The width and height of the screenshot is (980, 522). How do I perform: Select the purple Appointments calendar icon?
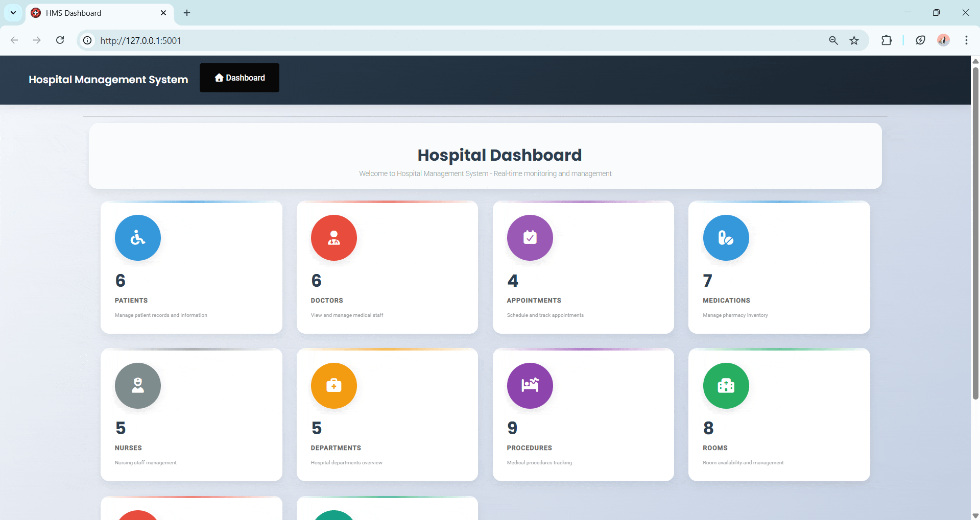(x=530, y=238)
